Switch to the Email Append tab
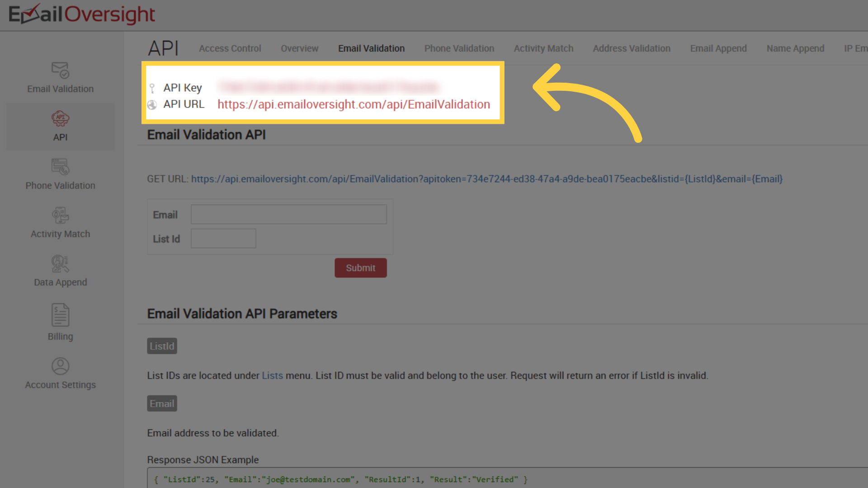 coord(718,48)
